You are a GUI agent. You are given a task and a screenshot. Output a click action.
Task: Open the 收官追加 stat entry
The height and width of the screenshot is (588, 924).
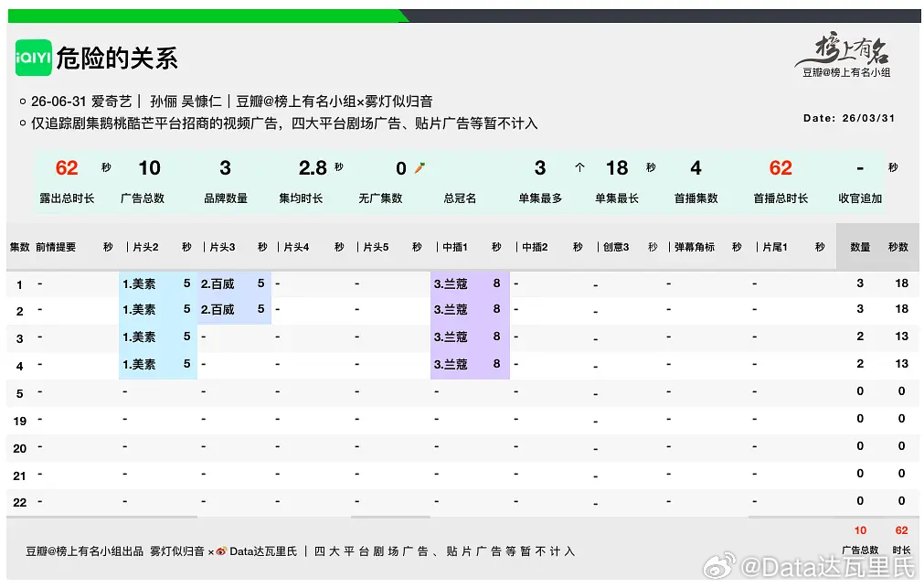point(860,179)
